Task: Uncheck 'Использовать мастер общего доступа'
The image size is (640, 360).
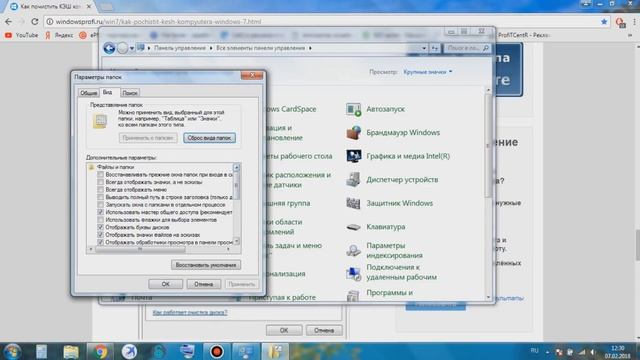Action: tap(100, 212)
